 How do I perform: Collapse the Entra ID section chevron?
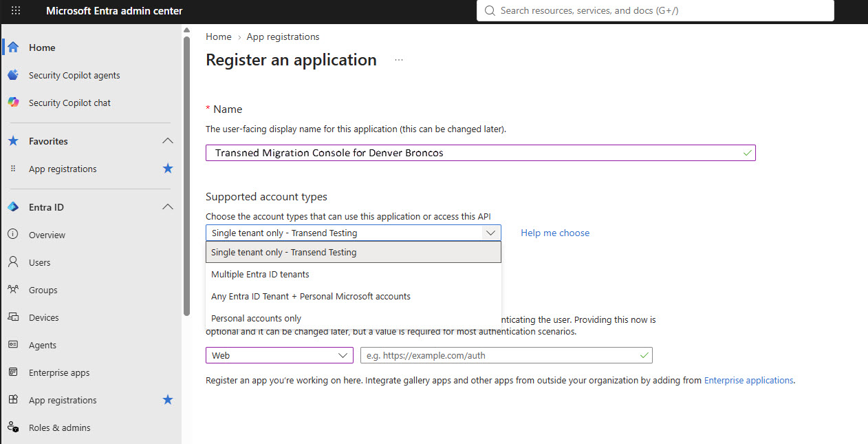167,207
